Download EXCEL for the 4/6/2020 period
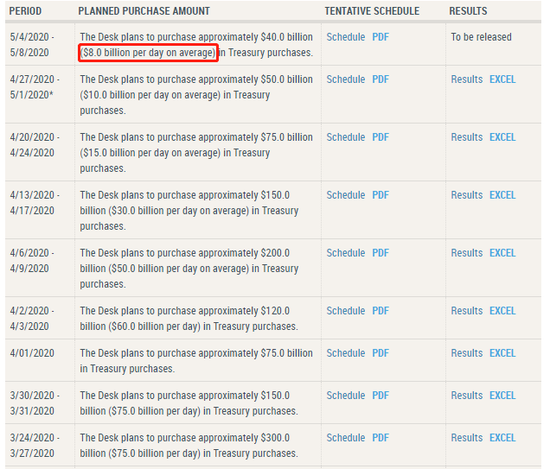Viewport: 550px width, 469px height. [502, 253]
